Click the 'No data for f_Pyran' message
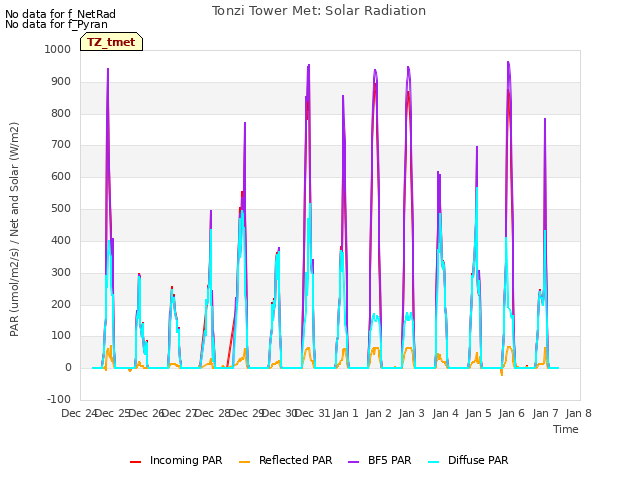The width and height of the screenshot is (640, 480). pos(56,24)
